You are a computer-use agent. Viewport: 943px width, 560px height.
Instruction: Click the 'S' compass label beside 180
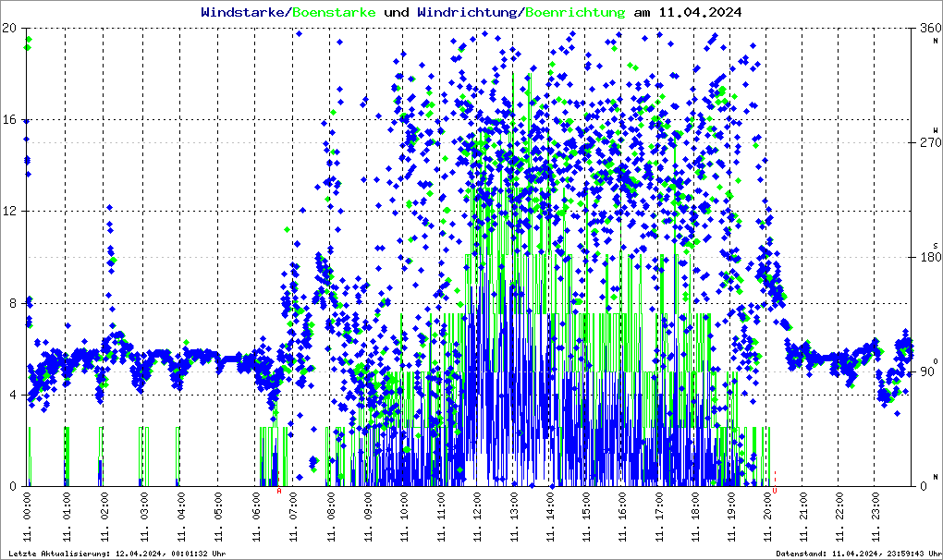point(936,245)
